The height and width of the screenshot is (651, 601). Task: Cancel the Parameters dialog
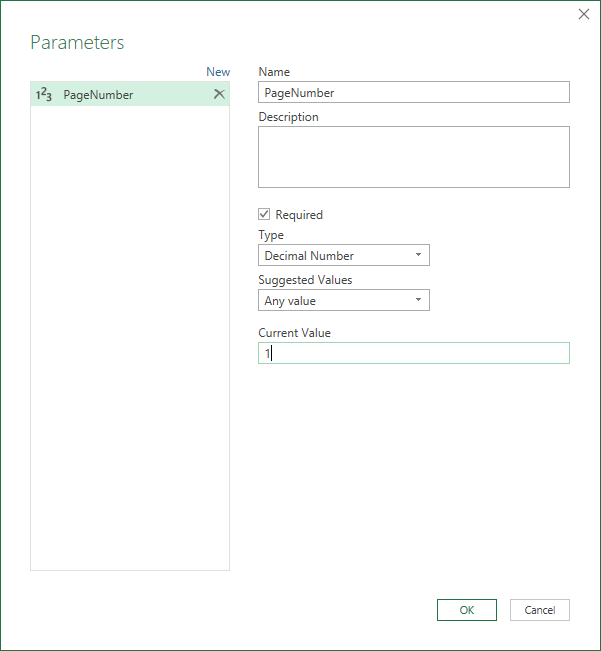coord(540,610)
